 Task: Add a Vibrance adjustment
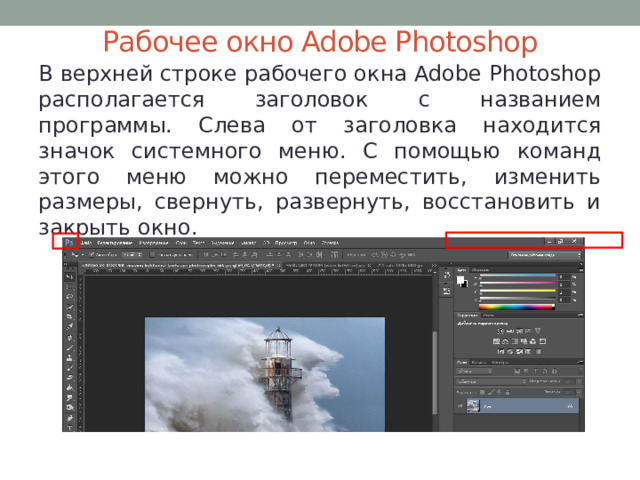point(538,331)
